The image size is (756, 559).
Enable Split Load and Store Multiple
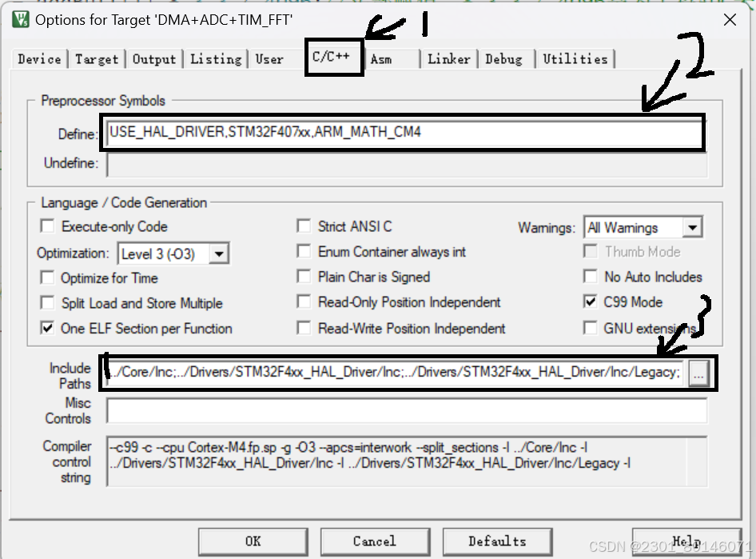click(x=47, y=303)
